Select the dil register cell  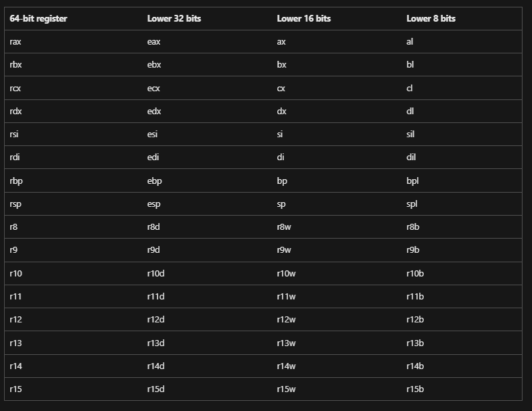click(x=411, y=158)
